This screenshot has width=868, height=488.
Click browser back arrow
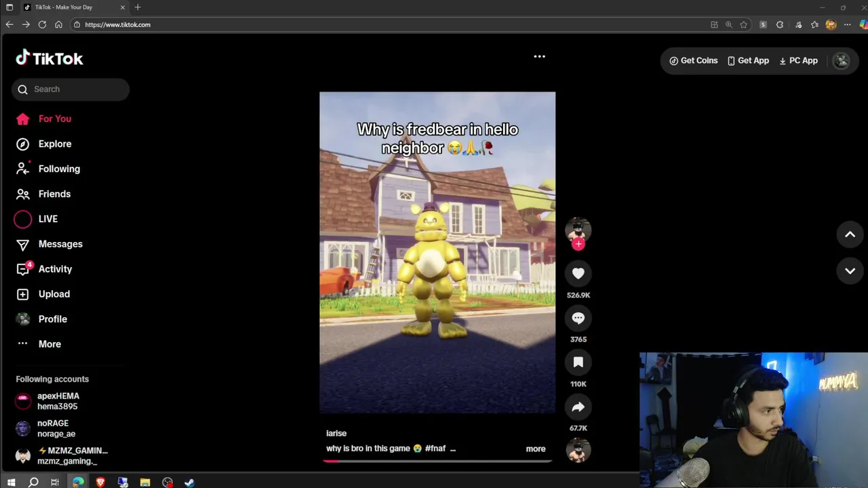[9, 24]
